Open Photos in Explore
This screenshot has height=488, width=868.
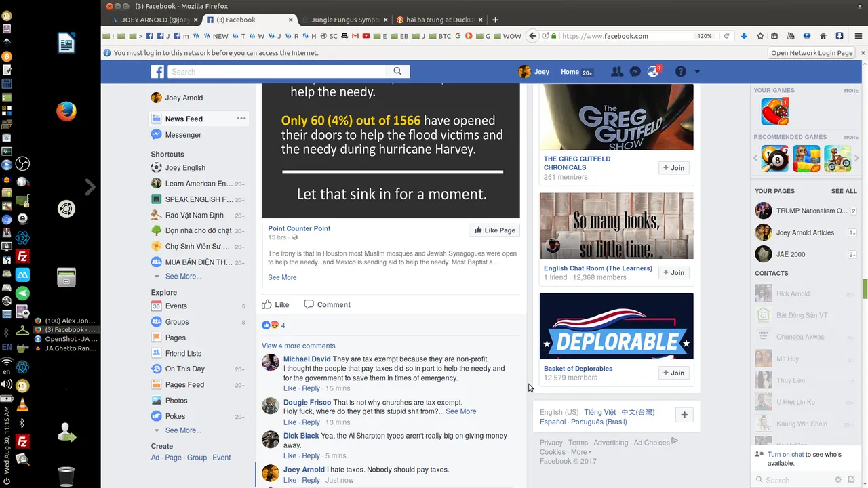pos(176,401)
